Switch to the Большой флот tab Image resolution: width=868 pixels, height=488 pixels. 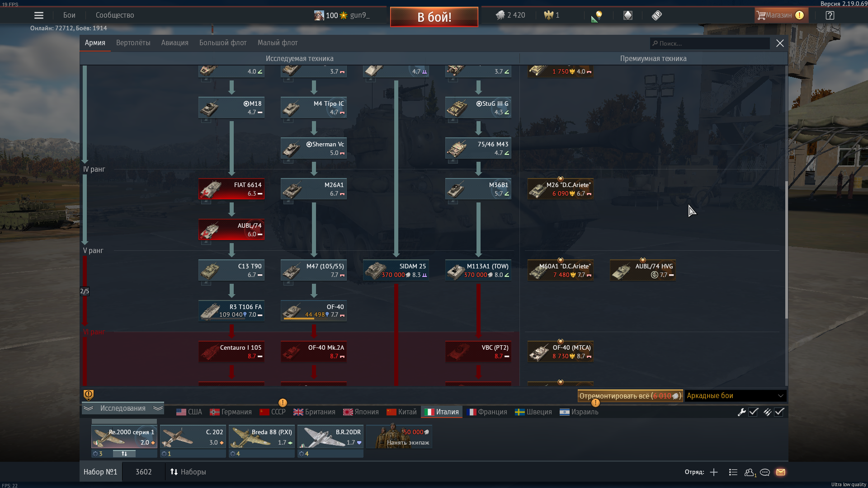[x=223, y=43]
